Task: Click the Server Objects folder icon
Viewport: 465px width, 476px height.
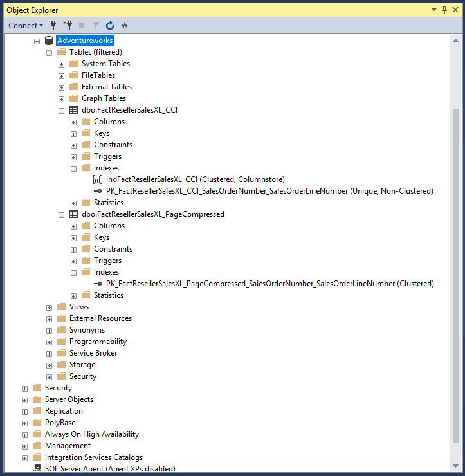Action: click(37, 399)
